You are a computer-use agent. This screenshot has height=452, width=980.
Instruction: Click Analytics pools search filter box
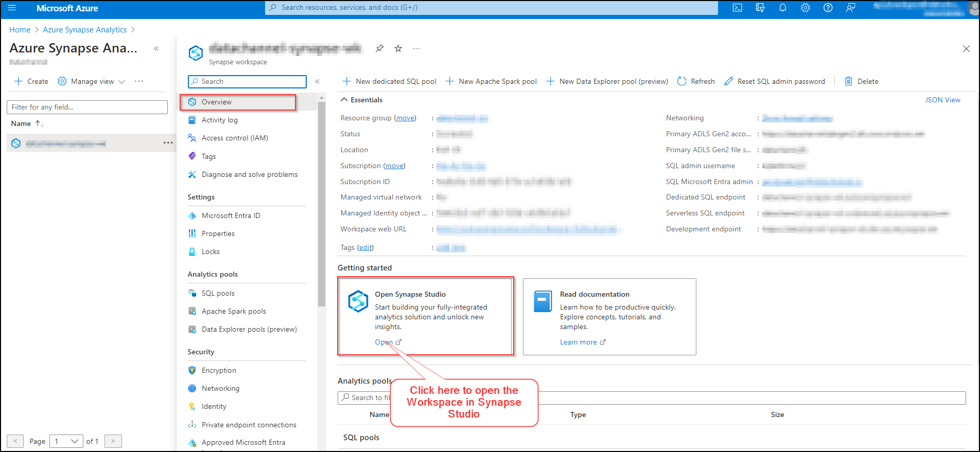652,397
